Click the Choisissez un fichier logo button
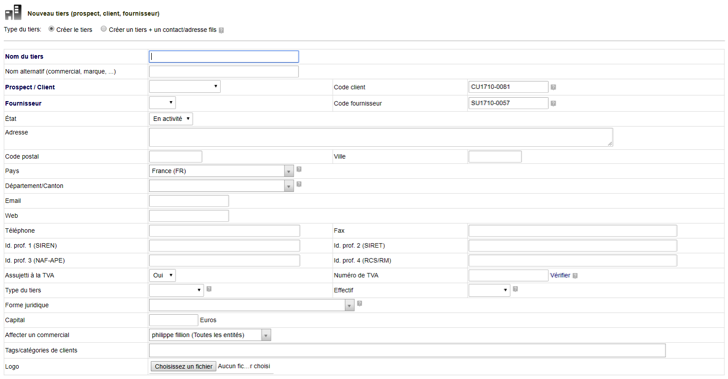Screen dimensions: 728x379 [x=183, y=366]
